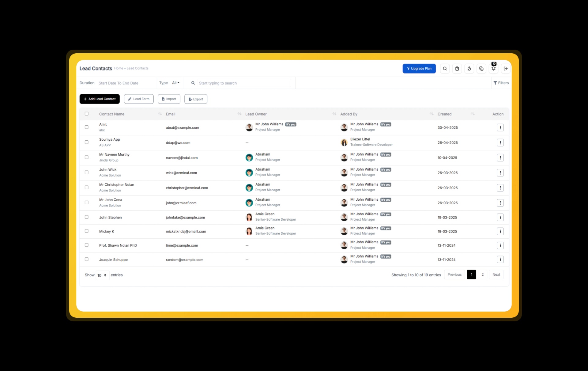
Task: Open the time tracker stopwatch icon
Action: pyautogui.click(x=469, y=68)
